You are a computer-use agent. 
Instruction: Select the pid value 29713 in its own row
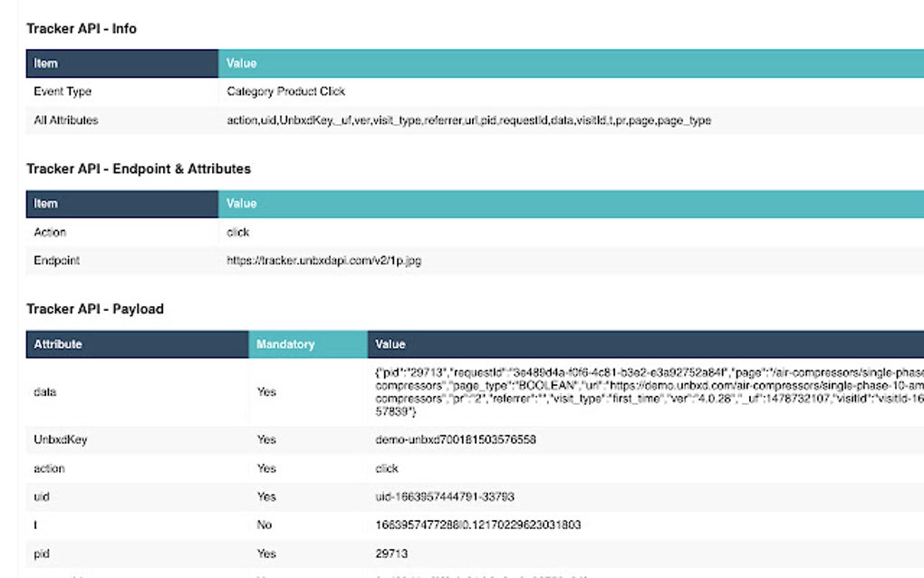[391, 553]
